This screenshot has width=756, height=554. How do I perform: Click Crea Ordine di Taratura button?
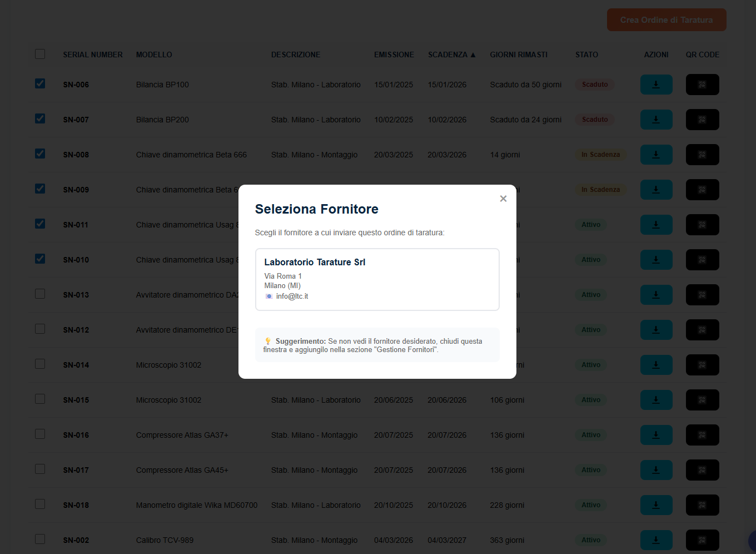pyautogui.click(x=666, y=20)
